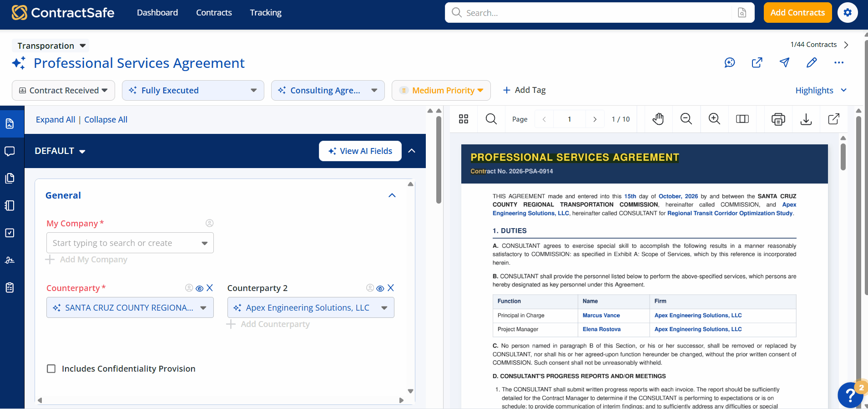Open the Consulting Agreement type dropdown

(328, 90)
